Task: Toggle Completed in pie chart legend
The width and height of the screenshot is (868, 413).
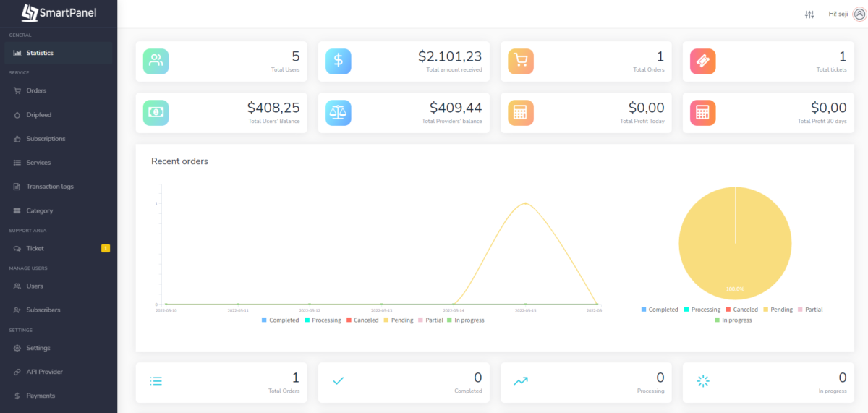Action: [660, 310]
